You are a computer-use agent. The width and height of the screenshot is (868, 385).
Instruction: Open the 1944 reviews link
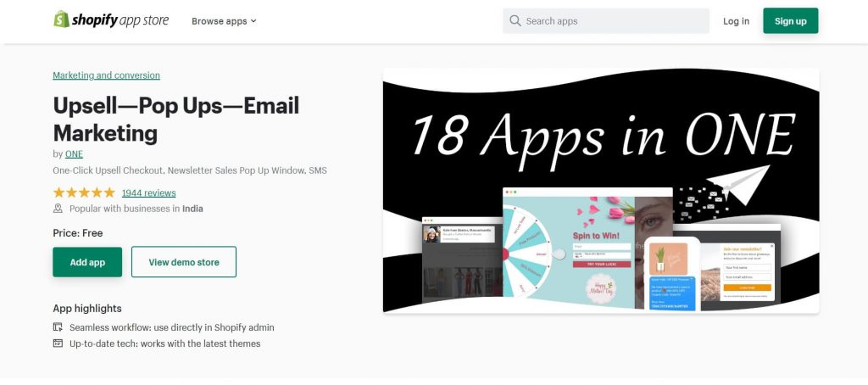pos(149,192)
